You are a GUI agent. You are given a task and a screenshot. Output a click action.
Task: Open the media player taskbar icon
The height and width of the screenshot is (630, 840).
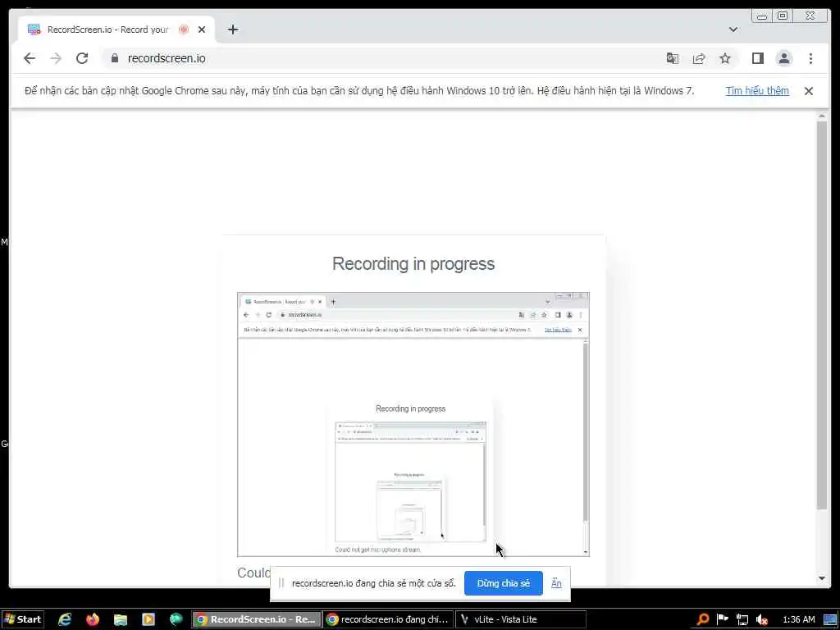[148, 619]
